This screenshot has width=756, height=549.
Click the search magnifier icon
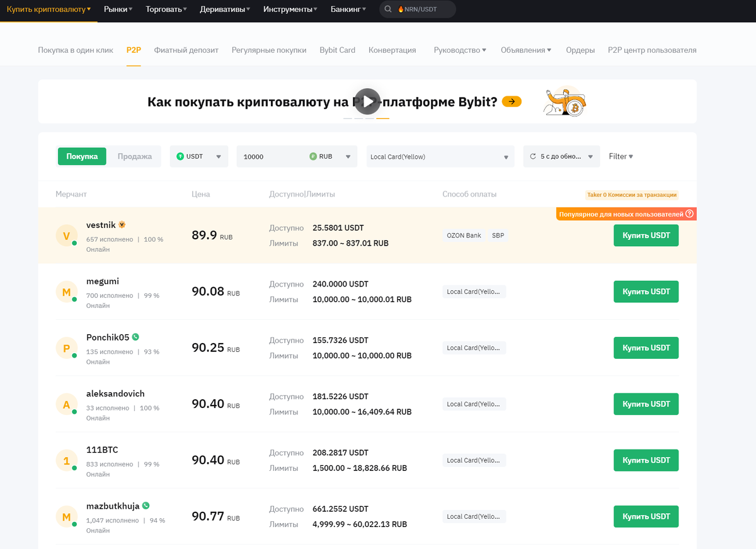(x=387, y=9)
